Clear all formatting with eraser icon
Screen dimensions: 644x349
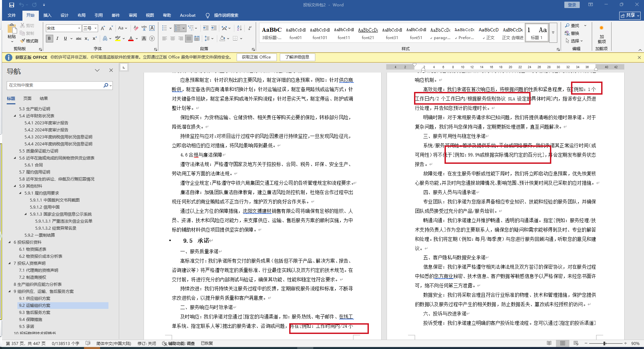click(136, 28)
